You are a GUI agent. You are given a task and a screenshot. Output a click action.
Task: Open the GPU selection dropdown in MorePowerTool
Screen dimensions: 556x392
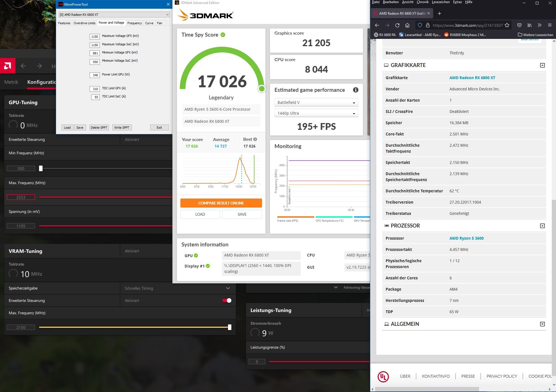click(x=114, y=14)
